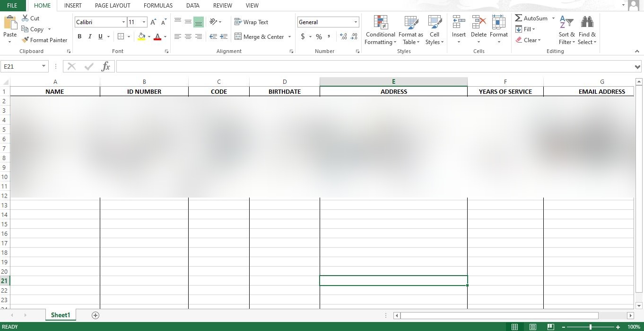Apply Accounting dollar number format

[303, 36]
